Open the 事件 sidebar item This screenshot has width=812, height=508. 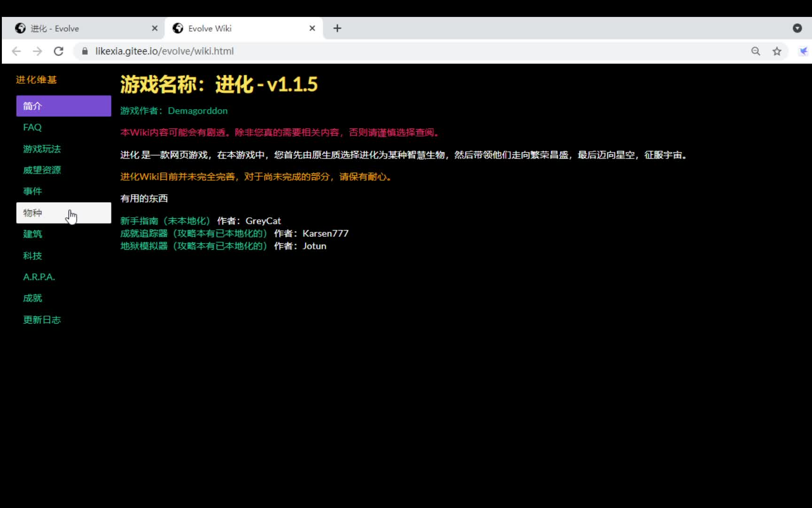click(63, 191)
